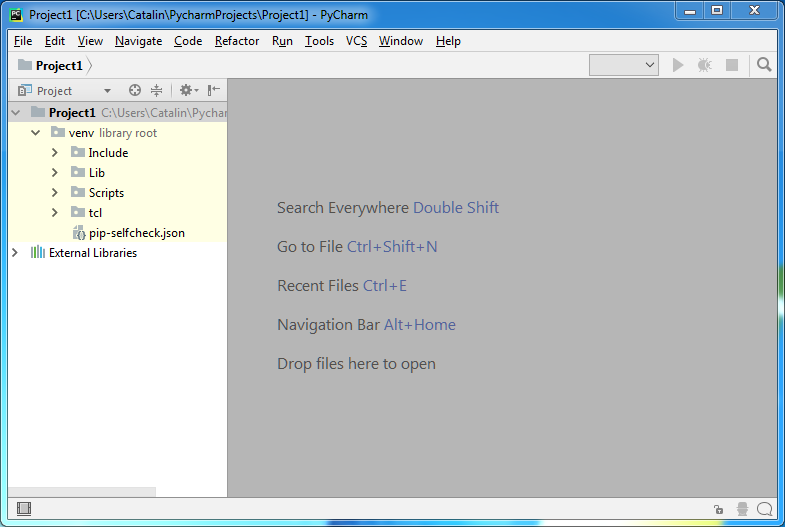Image resolution: width=785 pixels, height=527 pixels.
Task: Open the Run menu
Action: tap(282, 41)
